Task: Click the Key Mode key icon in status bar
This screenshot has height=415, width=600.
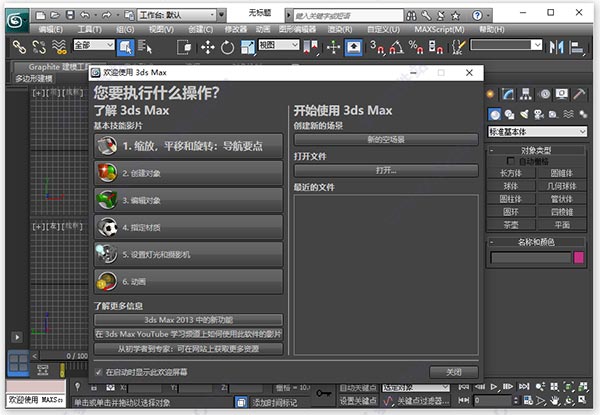Action: (x=323, y=393)
